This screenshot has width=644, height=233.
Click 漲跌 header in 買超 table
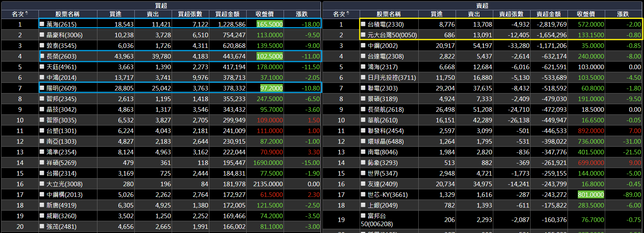point(302,14)
